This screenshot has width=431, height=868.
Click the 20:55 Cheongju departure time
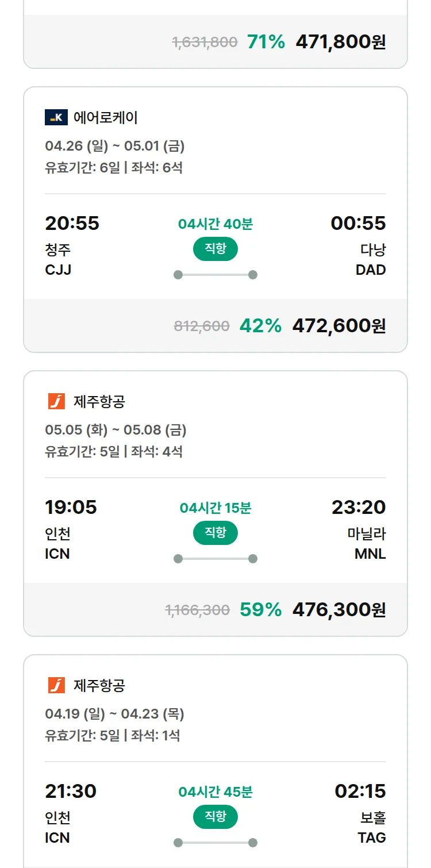[x=72, y=223]
